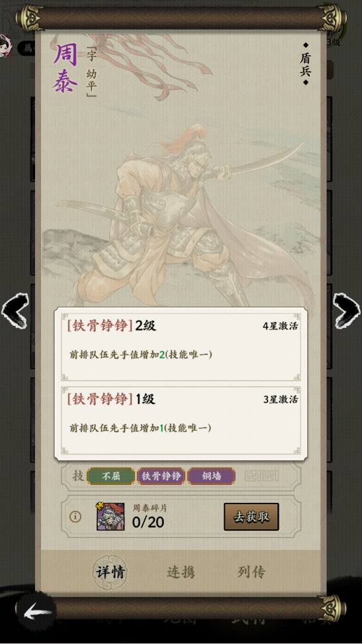Tap the 0/20 fragment counter
The image size is (362, 644).
pyautogui.click(x=148, y=522)
